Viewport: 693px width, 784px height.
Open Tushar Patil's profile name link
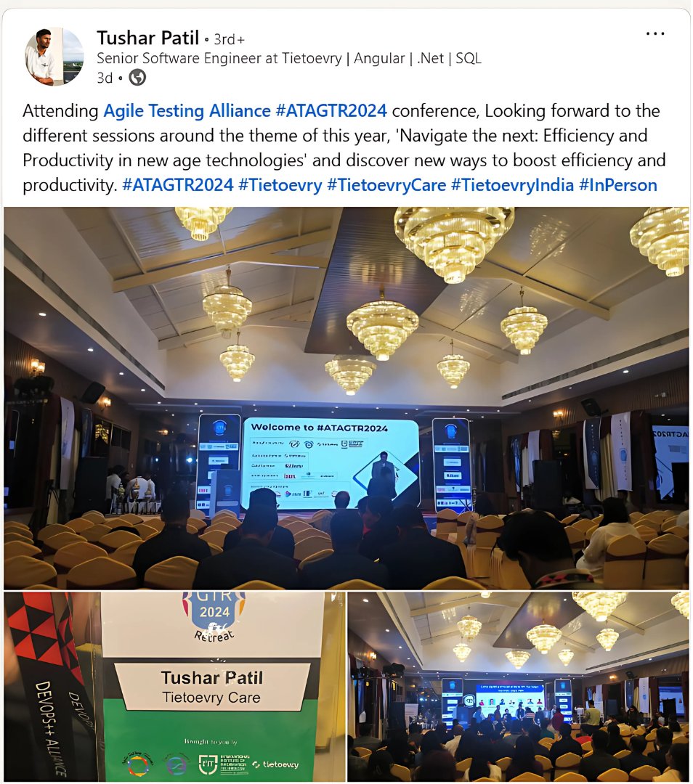tap(148, 38)
